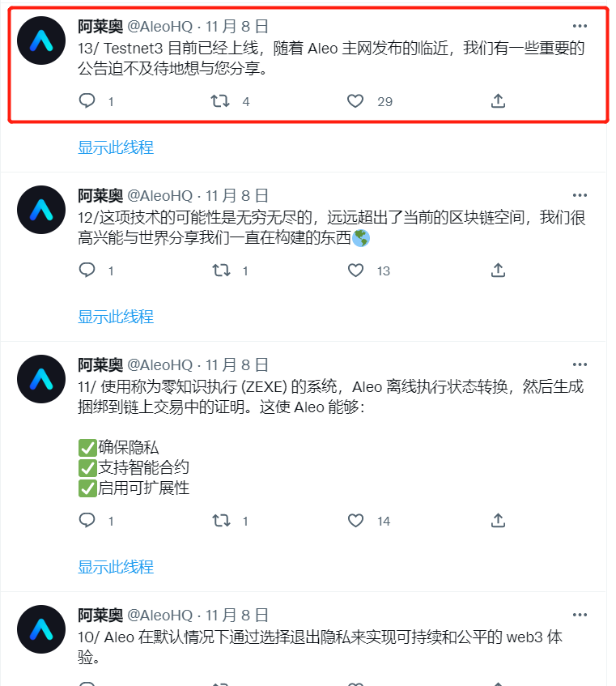Share the 12/ tweet
The height and width of the screenshot is (686, 616).
pyautogui.click(x=498, y=270)
